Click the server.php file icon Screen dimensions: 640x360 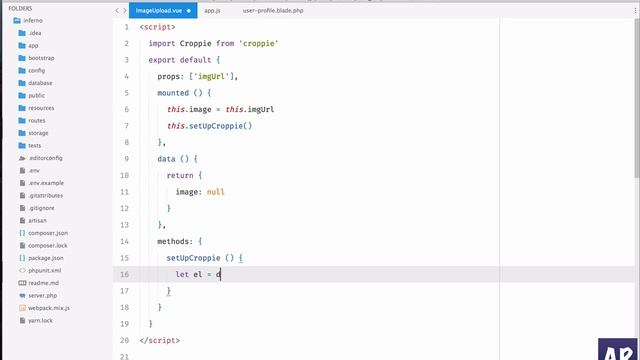[22, 296]
